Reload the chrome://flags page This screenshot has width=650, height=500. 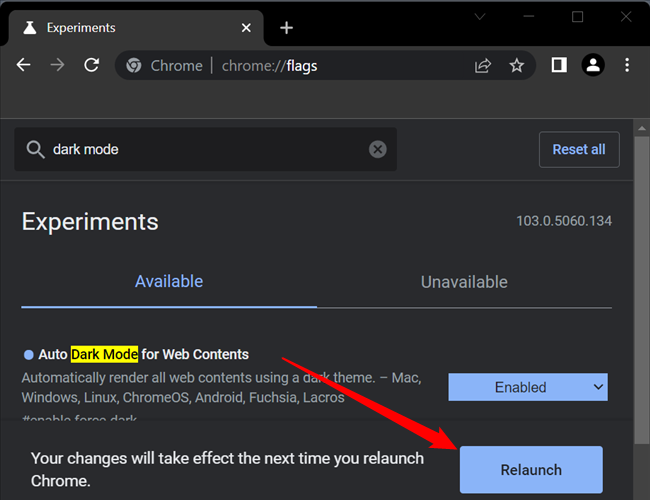point(91,65)
